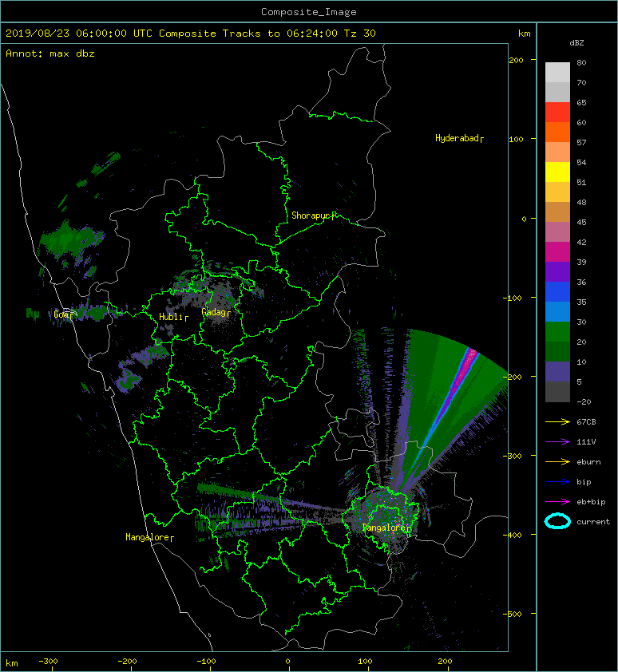The image size is (618, 672).
Task: Click the 65 dBZ red swatch
Action: point(557,113)
